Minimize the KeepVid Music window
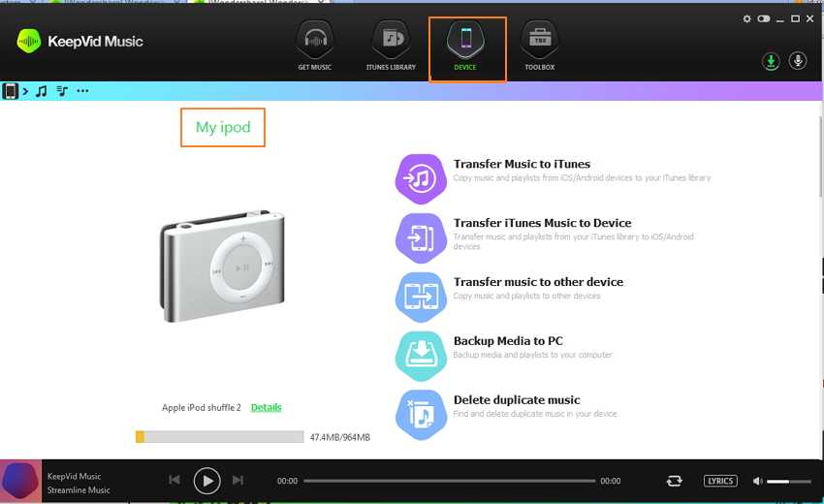The height and width of the screenshot is (504, 824). pyautogui.click(x=779, y=19)
